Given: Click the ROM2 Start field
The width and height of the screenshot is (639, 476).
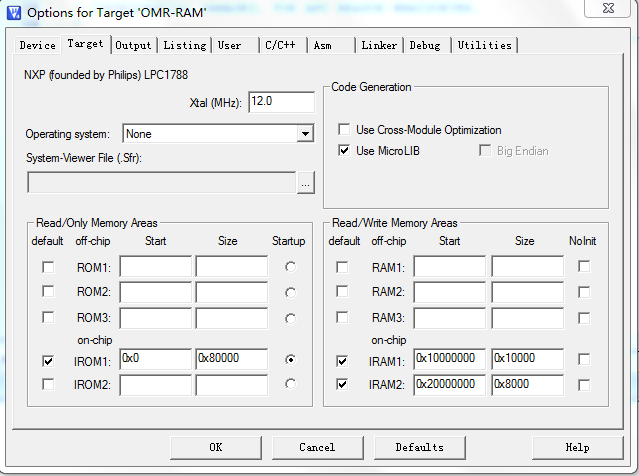Looking at the screenshot, I should coord(156,291).
